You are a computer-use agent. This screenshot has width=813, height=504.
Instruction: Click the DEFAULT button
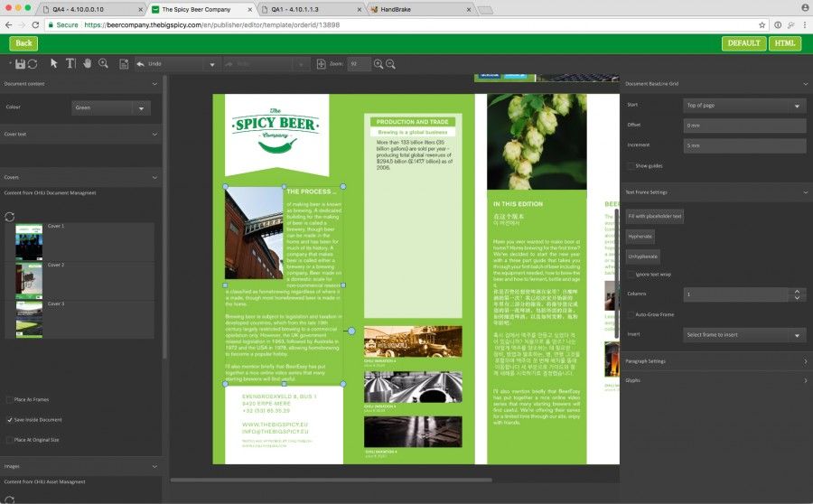pyautogui.click(x=743, y=43)
